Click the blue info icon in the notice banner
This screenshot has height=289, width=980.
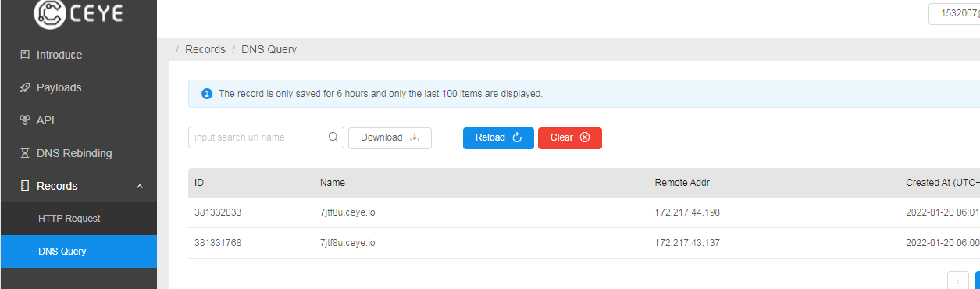point(207,94)
